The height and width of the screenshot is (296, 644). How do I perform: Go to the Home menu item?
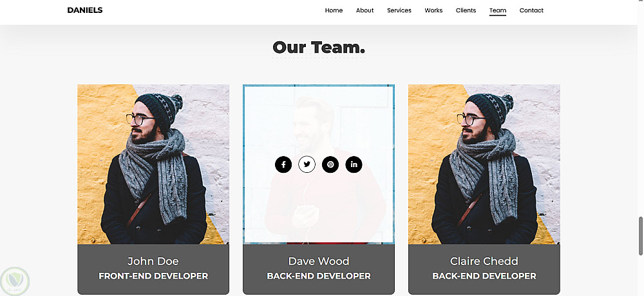click(x=334, y=10)
